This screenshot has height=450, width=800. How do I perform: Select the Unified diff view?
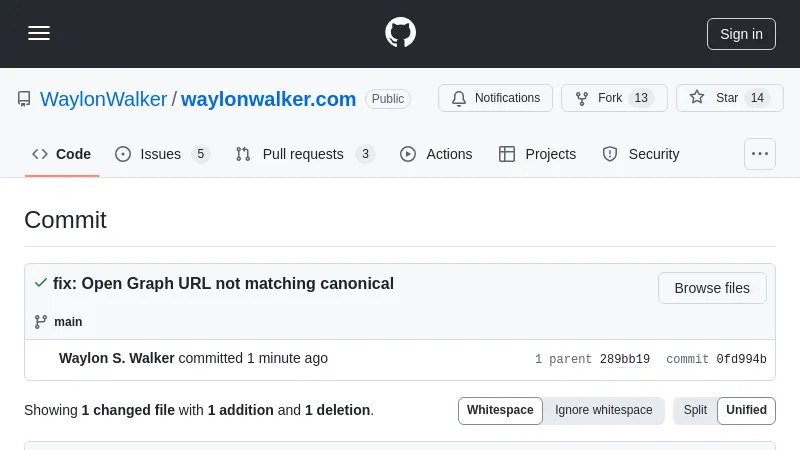click(x=746, y=410)
